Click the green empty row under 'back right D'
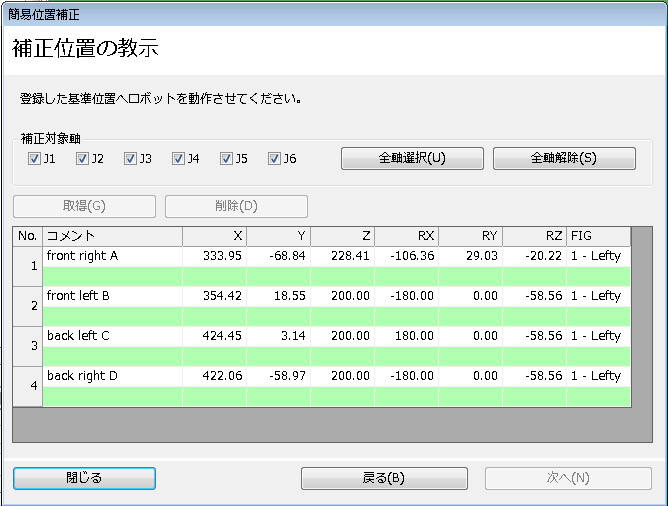 coord(336,396)
